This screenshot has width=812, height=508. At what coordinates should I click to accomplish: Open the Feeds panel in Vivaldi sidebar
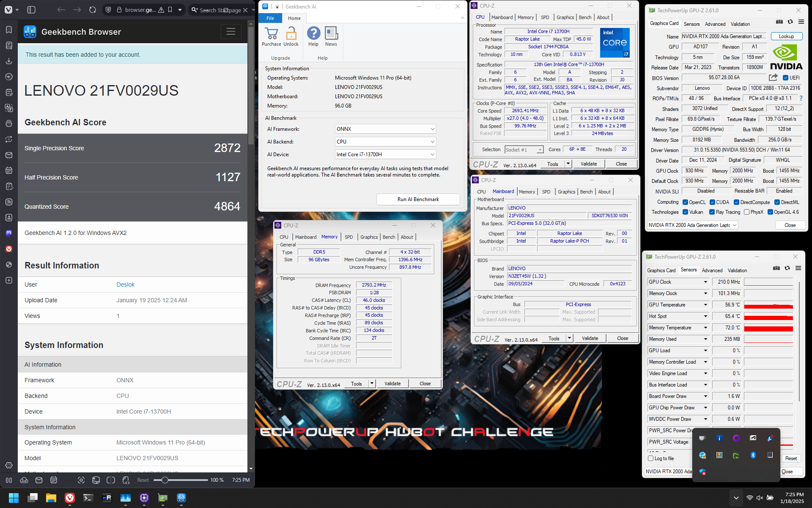[x=9, y=202]
